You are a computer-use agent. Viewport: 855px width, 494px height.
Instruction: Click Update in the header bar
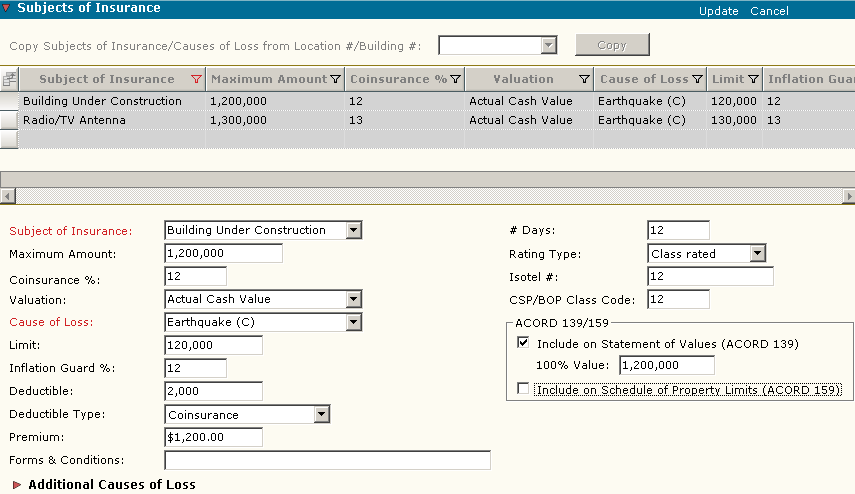pos(718,11)
